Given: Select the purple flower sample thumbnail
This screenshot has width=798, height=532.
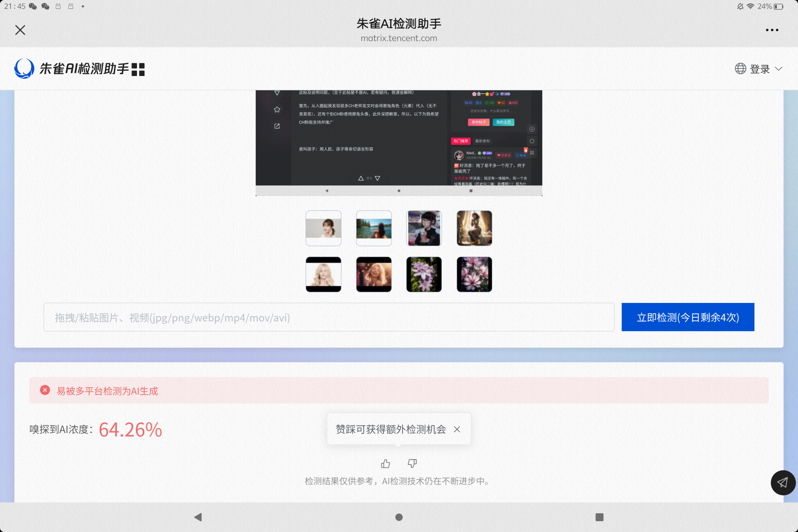Looking at the screenshot, I should tap(424, 274).
